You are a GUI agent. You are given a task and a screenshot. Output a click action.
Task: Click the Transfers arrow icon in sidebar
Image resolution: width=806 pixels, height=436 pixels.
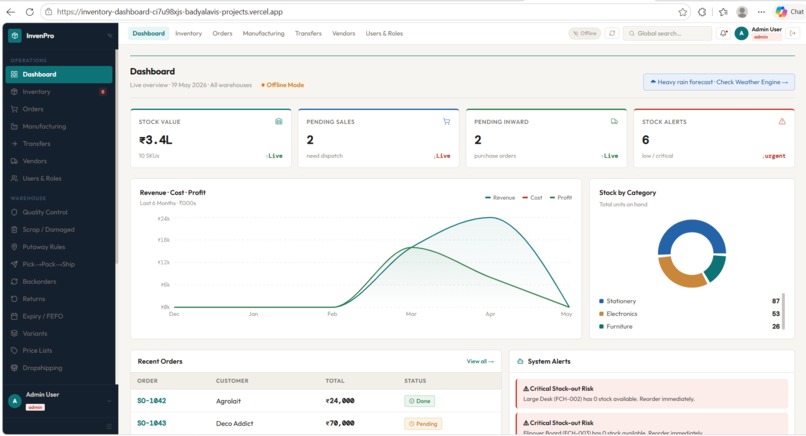(14, 144)
